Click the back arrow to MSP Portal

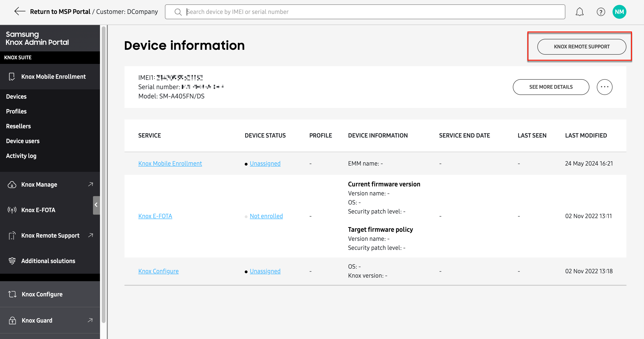(20, 12)
